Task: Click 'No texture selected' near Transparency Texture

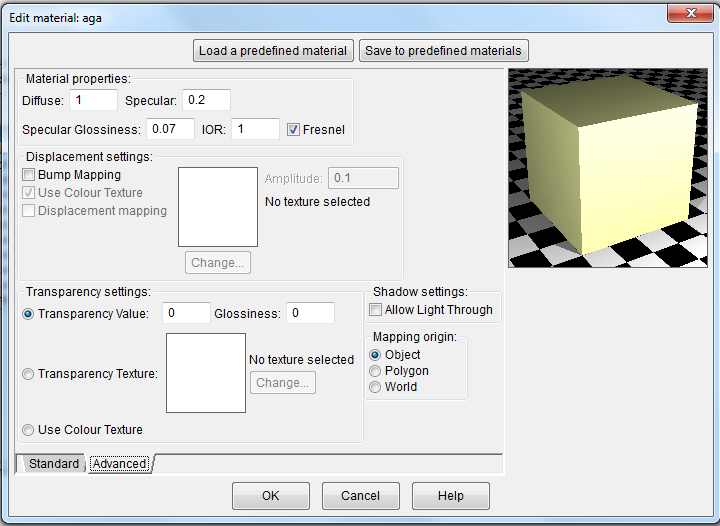Action: [x=301, y=360]
